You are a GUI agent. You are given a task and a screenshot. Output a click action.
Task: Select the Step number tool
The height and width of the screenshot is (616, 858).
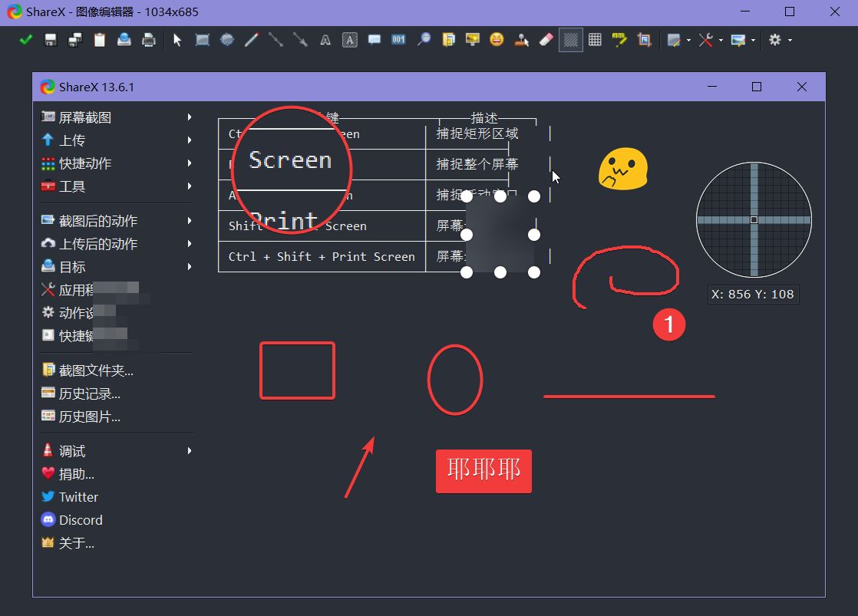coord(399,40)
